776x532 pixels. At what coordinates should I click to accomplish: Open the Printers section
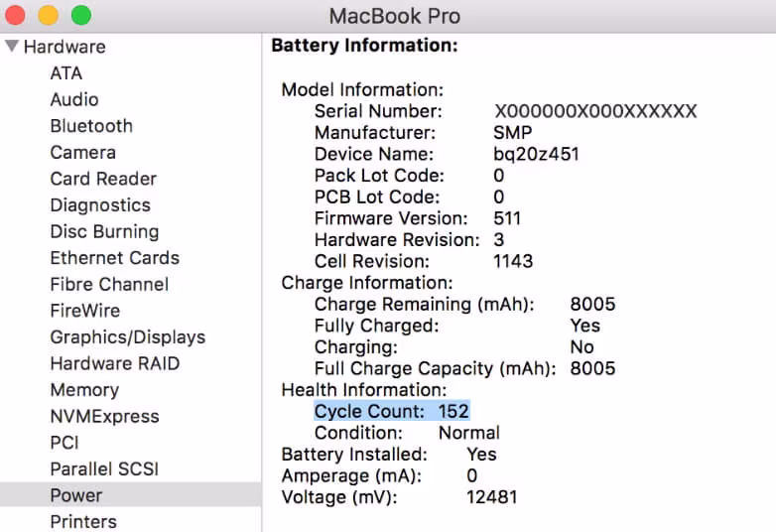coord(83,521)
